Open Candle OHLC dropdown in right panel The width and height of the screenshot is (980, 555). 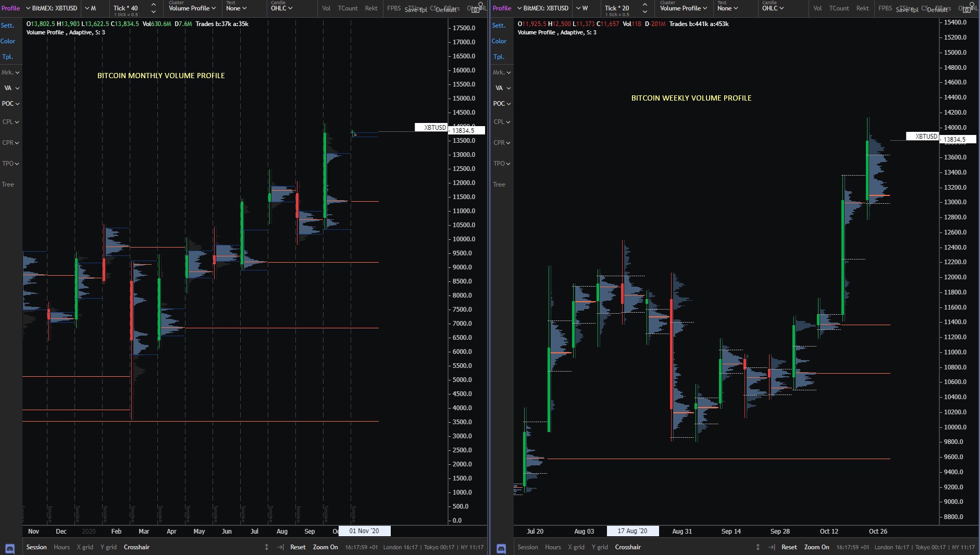pyautogui.click(x=773, y=8)
